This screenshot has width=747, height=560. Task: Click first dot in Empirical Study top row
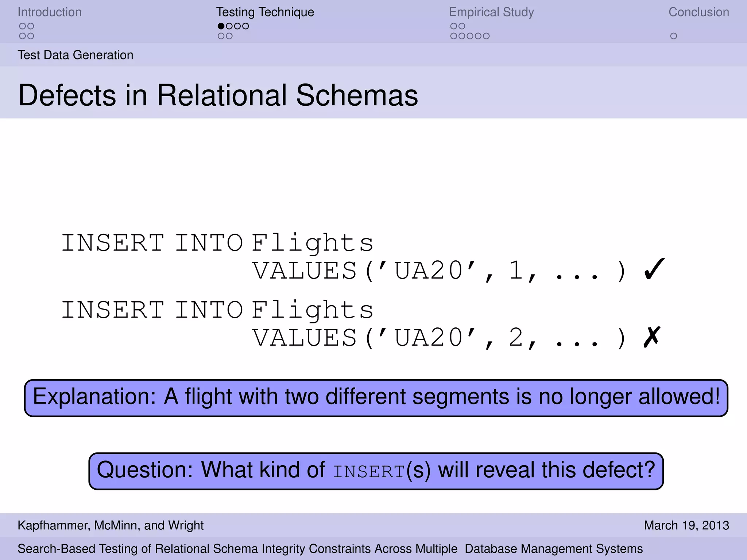point(454,26)
